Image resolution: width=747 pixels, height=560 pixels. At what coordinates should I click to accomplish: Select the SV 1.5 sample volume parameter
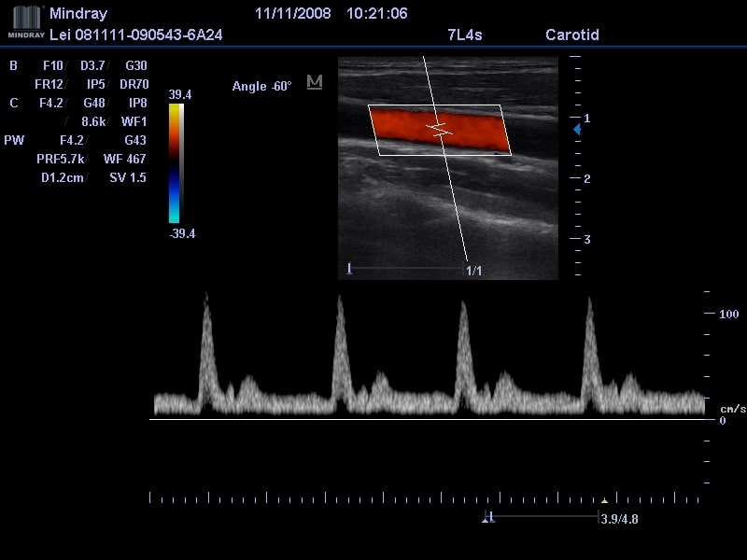(128, 177)
